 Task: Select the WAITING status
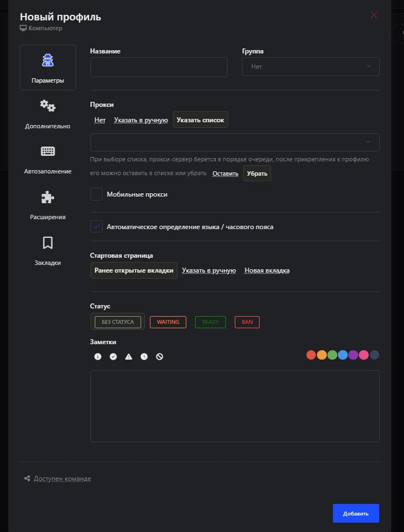[x=168, y=322]
